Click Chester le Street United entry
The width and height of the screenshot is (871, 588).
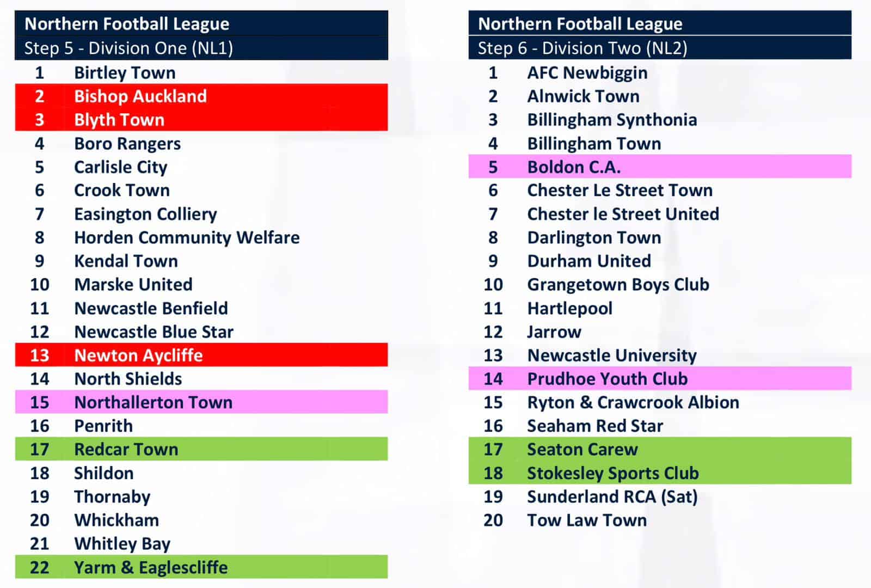click(623, 214)
